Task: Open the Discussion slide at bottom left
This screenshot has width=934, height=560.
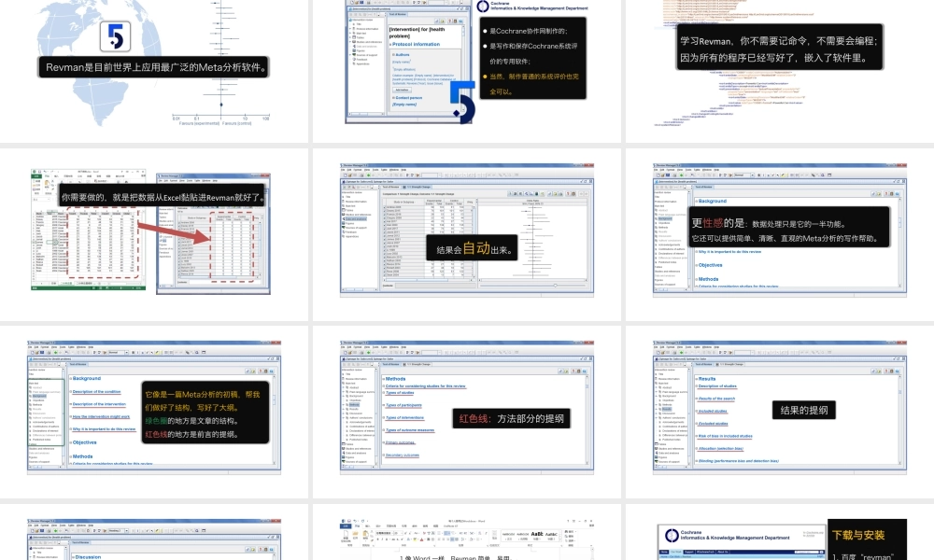Action: (154, 541)
